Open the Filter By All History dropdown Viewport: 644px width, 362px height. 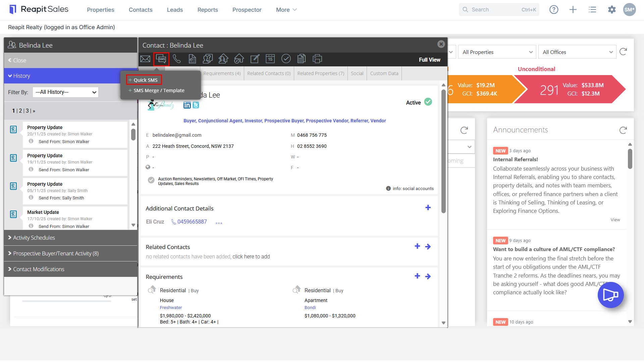[x=66, y=92]
